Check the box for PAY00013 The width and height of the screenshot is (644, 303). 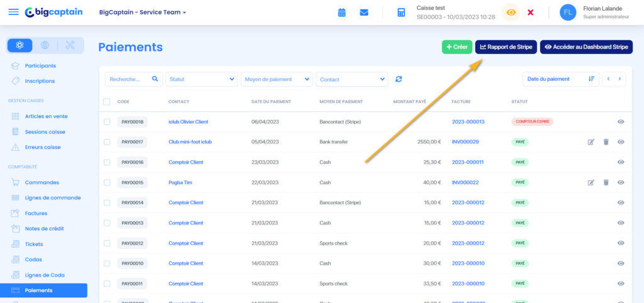coord(107,223)
